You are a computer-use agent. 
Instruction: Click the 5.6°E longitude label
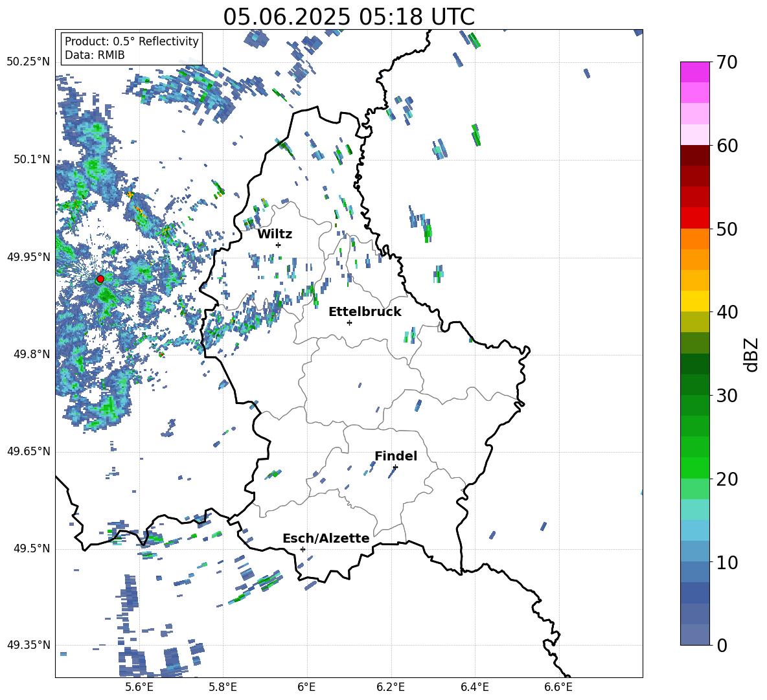(x=139, y=687)
